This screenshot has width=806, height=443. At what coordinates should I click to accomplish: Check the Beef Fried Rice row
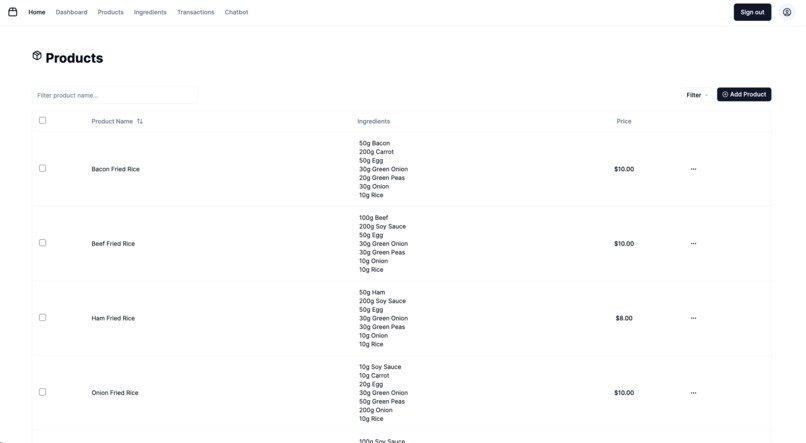pyautogui.click(x=43, y=243)
